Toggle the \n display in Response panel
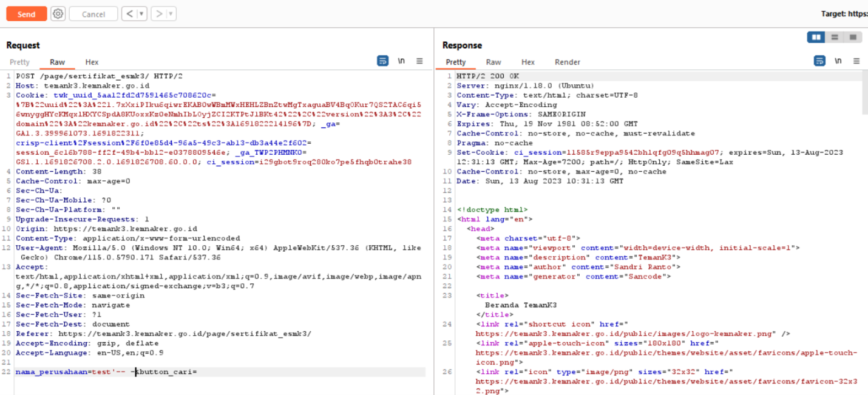868x395 pixels. 838,61
